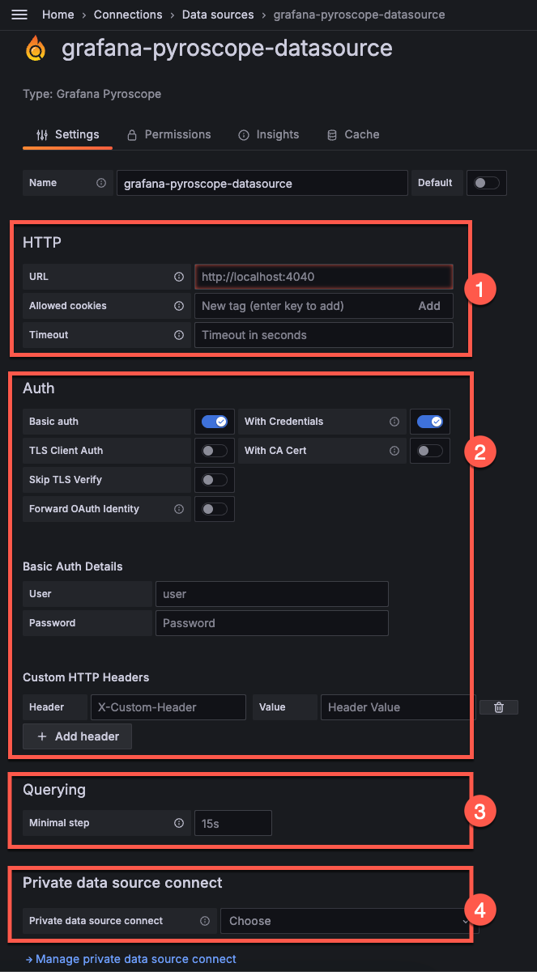This screenshot has width=537, height=980.
Task: Click the Minimal step info icon
Action: (x=178, y=823)
